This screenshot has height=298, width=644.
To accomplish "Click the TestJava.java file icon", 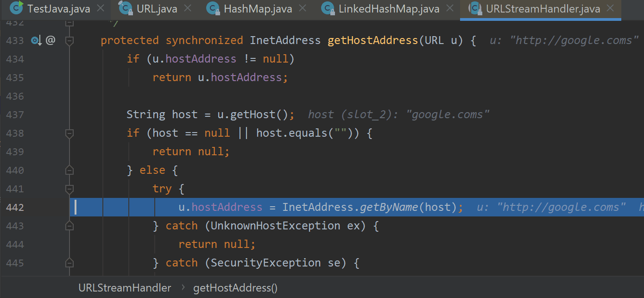I will (x=17, y=8).
